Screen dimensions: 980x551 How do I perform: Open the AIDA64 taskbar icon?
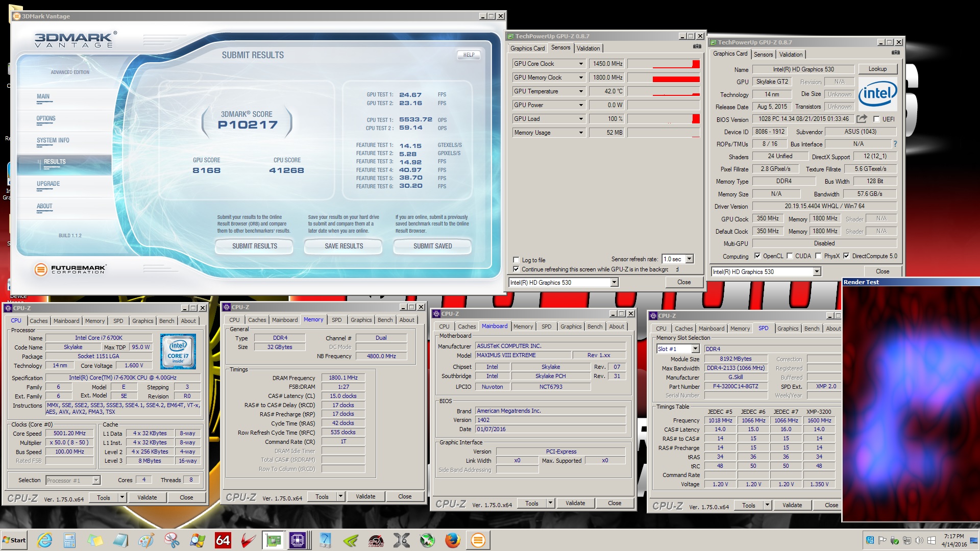coord(223,540)
